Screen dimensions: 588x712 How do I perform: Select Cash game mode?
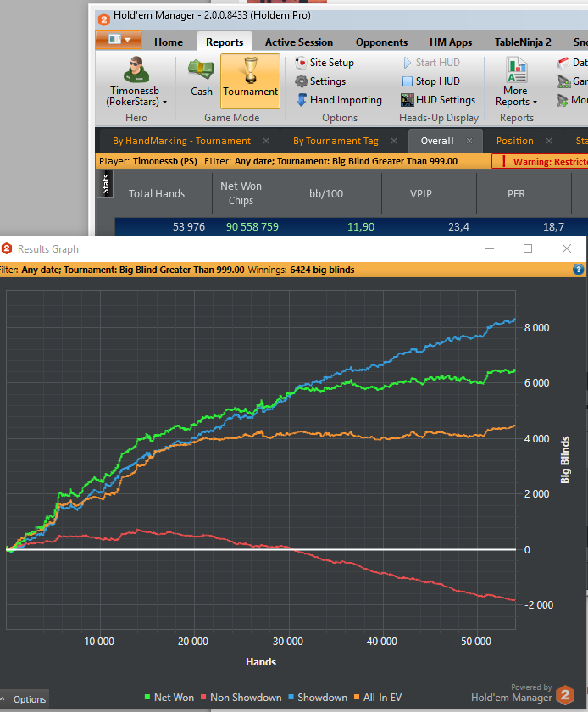pyautogui.click(x=201, y=79)
